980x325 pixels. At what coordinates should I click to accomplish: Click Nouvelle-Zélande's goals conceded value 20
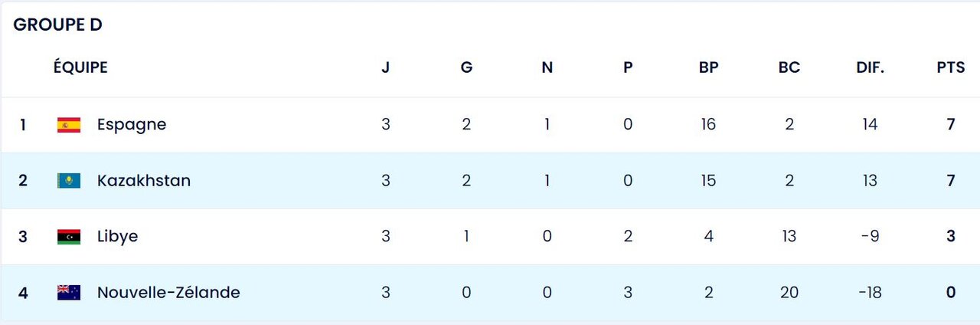pos(789,293)
